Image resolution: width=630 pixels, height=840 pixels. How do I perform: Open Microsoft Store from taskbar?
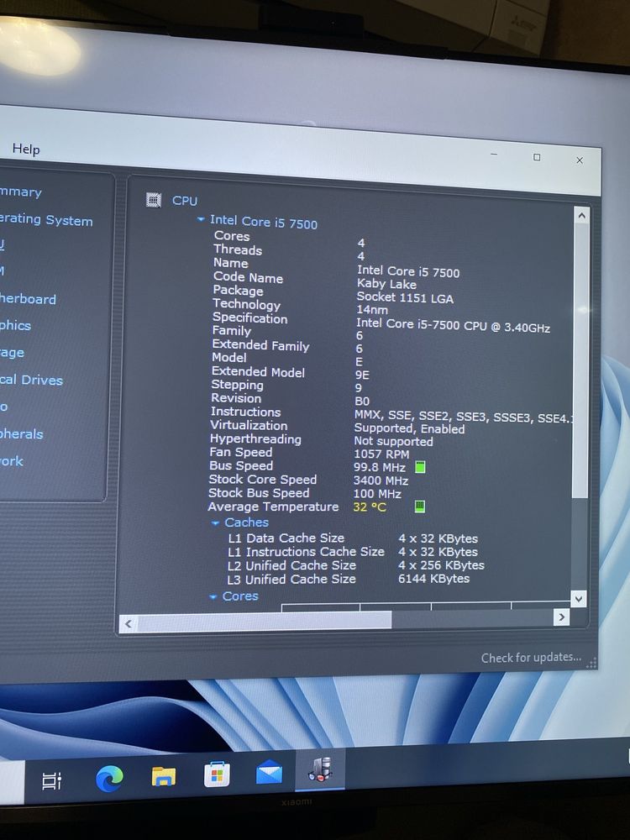click(217, 774)
